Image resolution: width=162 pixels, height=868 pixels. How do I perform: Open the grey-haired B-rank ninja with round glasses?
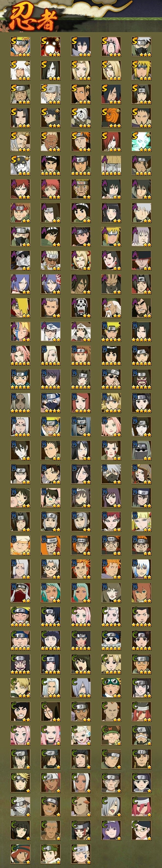50,569
